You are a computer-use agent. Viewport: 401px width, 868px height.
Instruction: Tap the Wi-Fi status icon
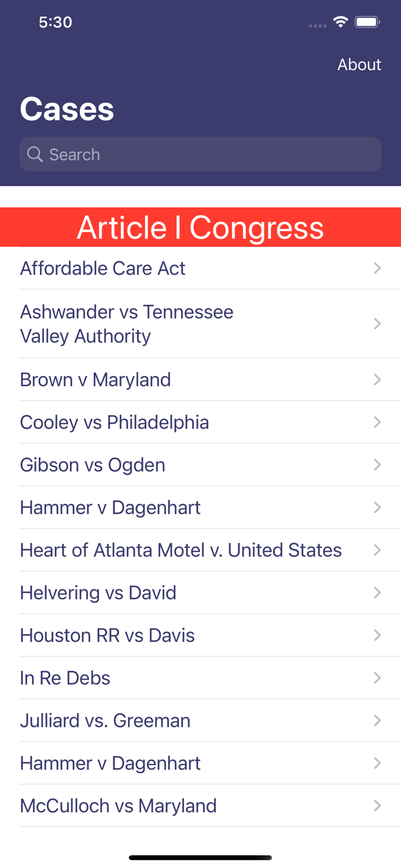coord(340,21)
